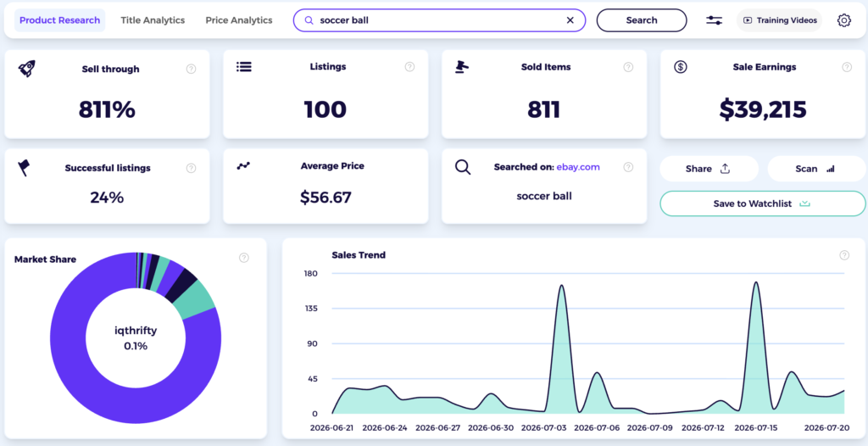The image size is (868, 446).
Task: Click the 811% sell through value
Action: [107, 109]
